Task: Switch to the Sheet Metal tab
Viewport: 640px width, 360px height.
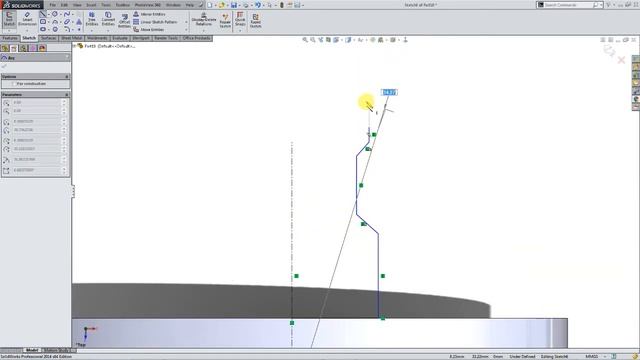Action: click(71, 38)
